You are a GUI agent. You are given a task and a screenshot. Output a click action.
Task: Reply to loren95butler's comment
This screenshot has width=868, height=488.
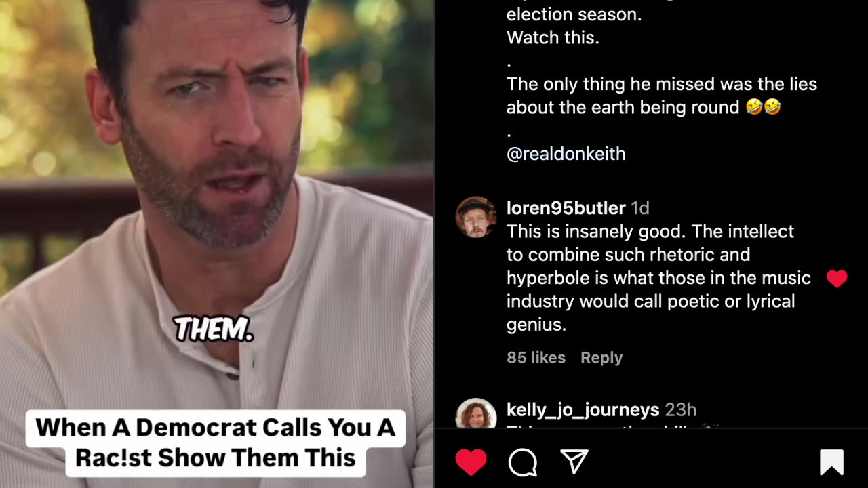(601, 358)
